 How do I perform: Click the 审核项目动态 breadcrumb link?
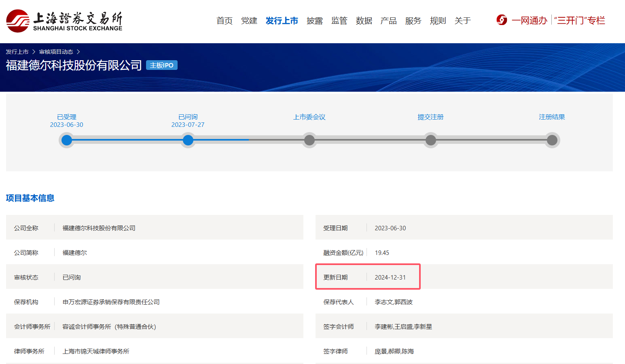click(56, 52)
